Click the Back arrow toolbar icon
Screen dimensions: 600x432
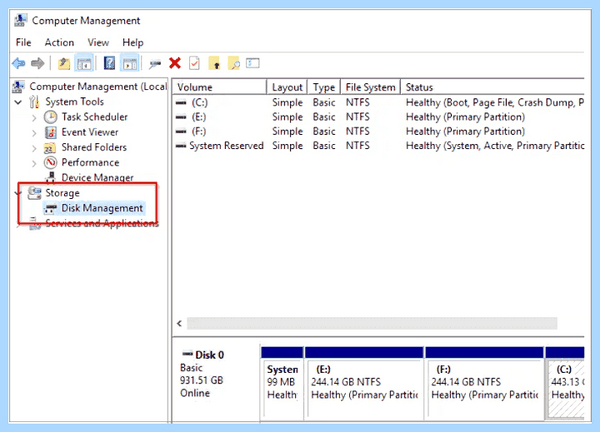18,63
